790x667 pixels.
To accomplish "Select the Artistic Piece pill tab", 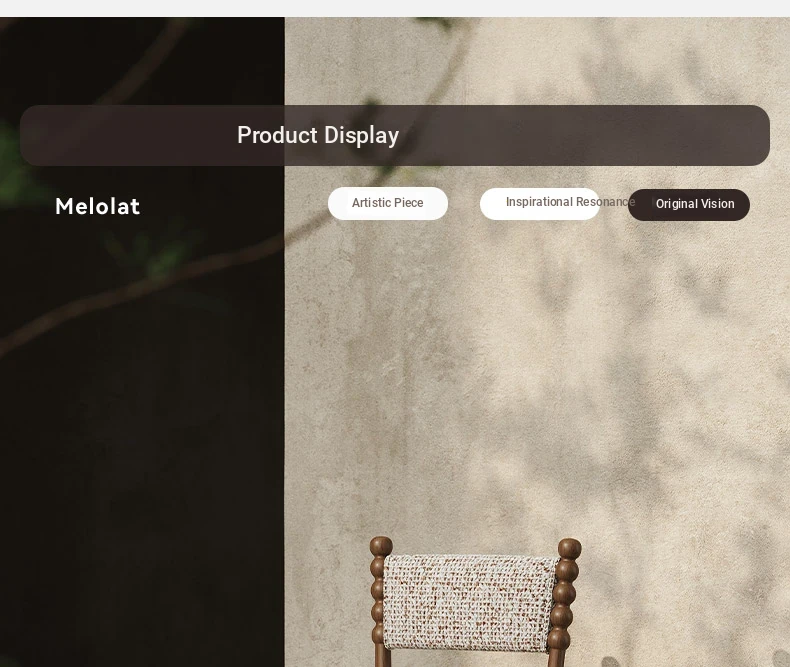I will pyautogui.click(x=387, y=203).
